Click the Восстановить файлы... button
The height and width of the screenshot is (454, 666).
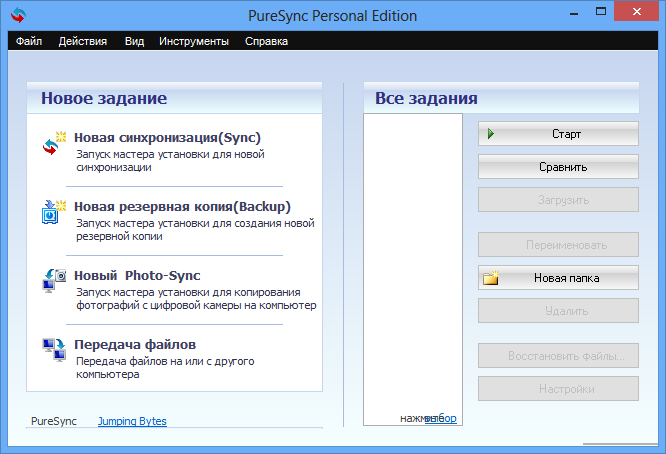pos(558,356)
